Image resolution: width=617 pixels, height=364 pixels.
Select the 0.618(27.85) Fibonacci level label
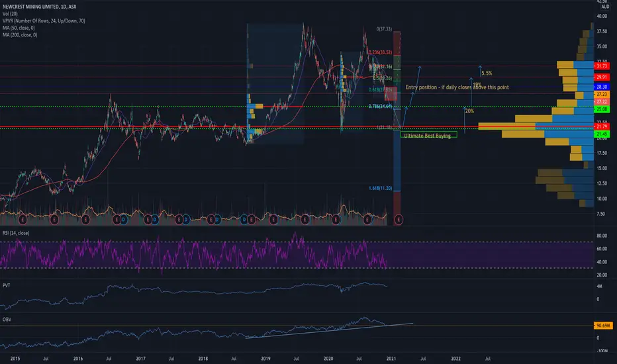(380, 90)
